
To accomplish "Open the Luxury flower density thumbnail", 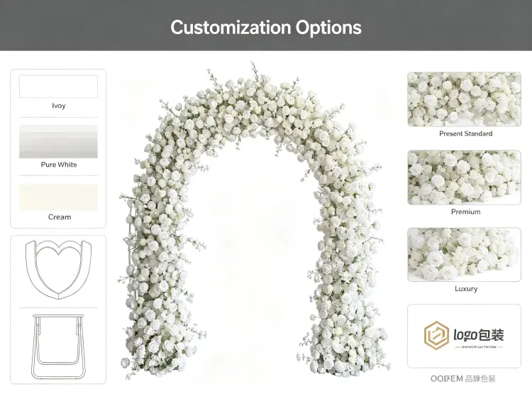I will [464, 255].
